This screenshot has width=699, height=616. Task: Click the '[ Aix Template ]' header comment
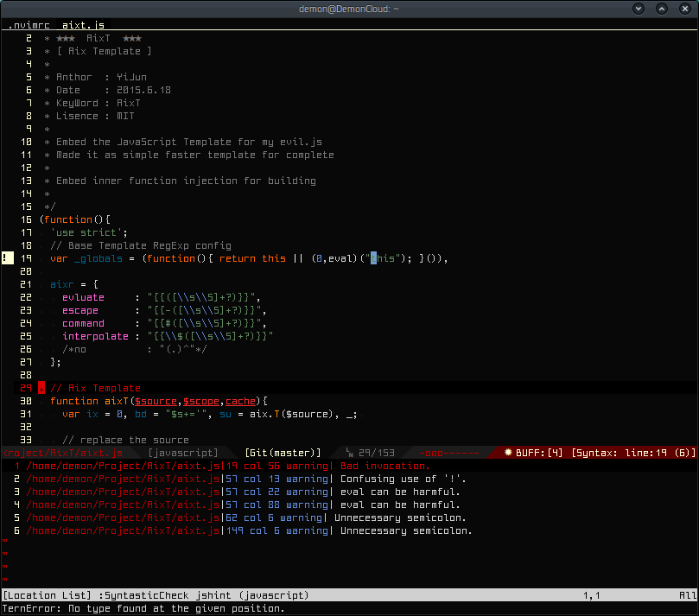[98, 51]
